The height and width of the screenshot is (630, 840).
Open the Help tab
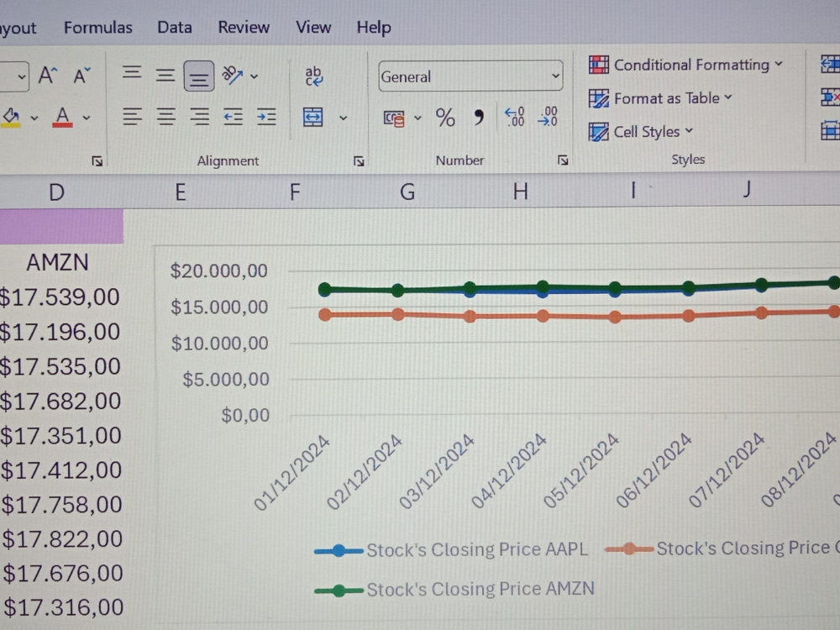pos(374,28)
